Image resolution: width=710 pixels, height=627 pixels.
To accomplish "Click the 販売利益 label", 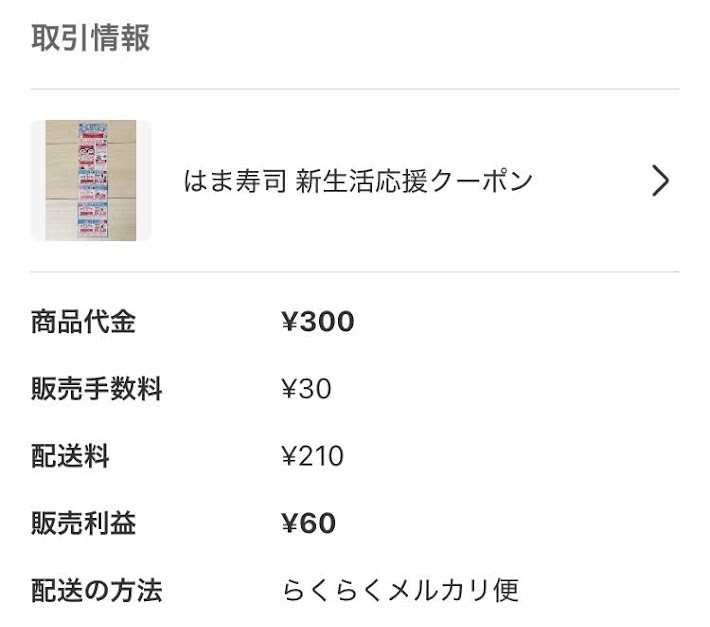I will (83, 523).
